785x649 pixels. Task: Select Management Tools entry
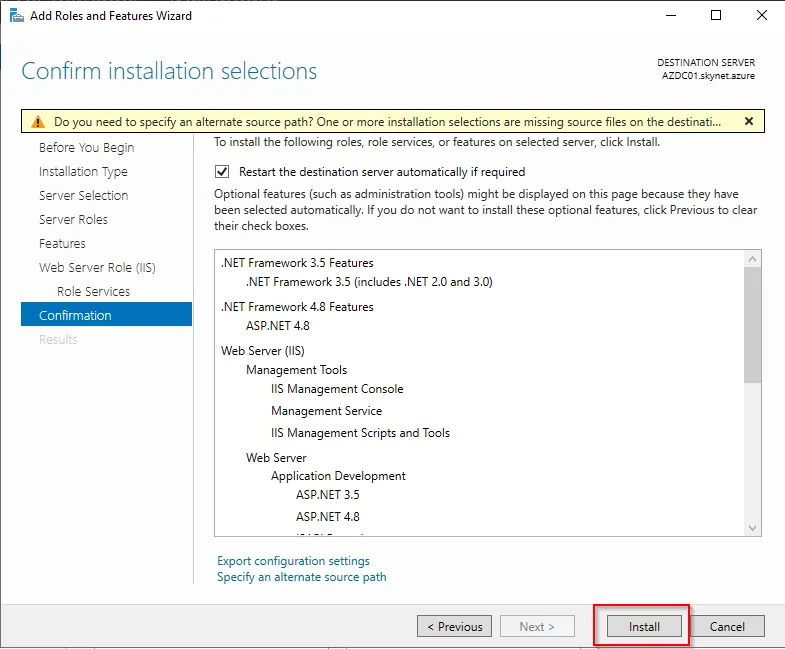[296, 370]
